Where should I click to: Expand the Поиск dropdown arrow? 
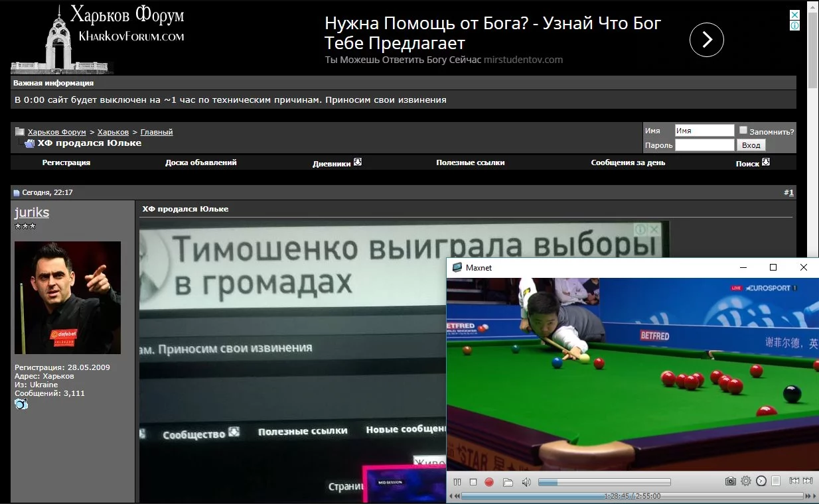pos(766,162)
